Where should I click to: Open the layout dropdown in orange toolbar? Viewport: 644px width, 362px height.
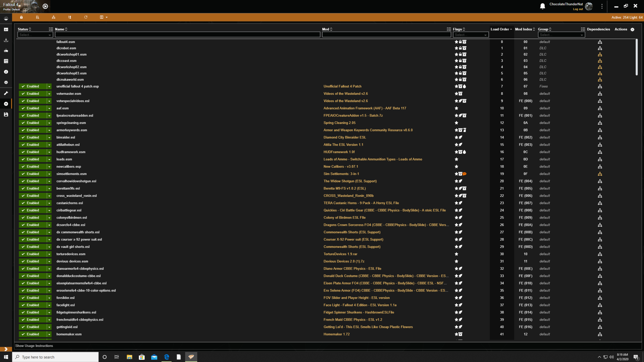point(104,17)
